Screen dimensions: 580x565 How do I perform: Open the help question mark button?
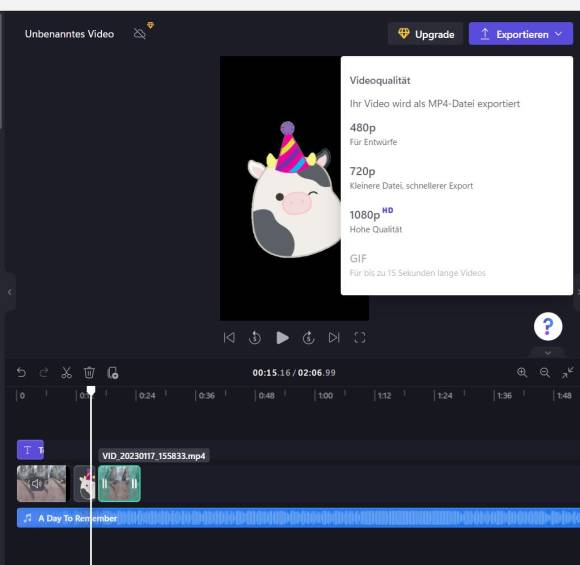(x=548, y=326)
